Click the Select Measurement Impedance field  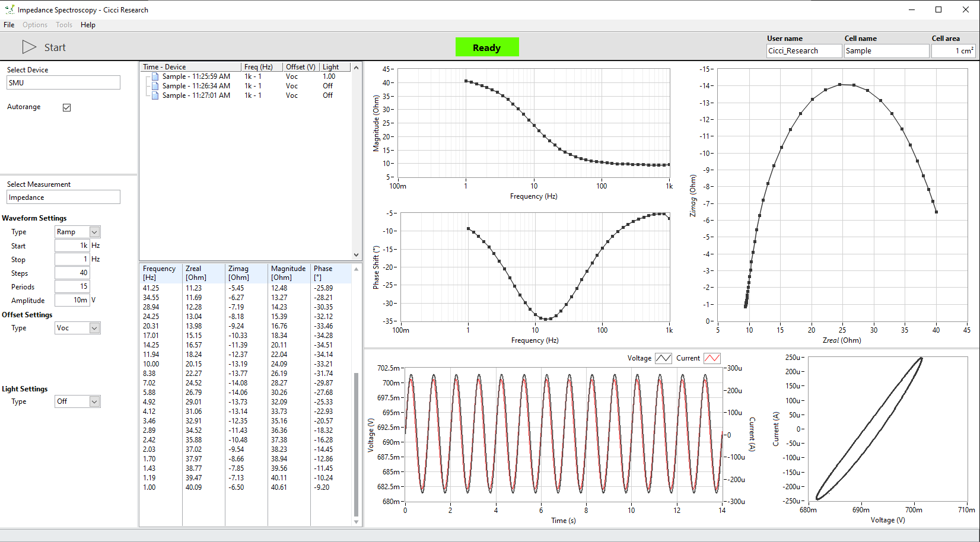coord(63,197)
